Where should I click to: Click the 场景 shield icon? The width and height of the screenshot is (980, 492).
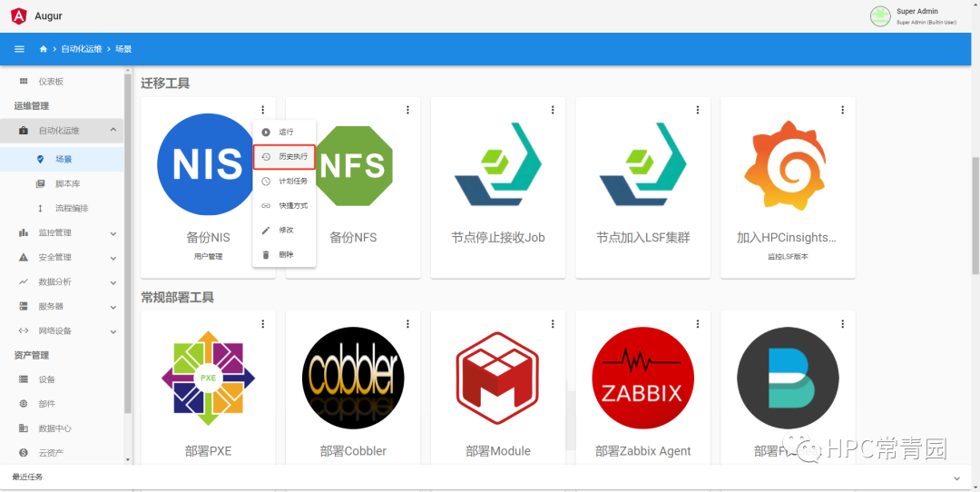coord(41,160)
